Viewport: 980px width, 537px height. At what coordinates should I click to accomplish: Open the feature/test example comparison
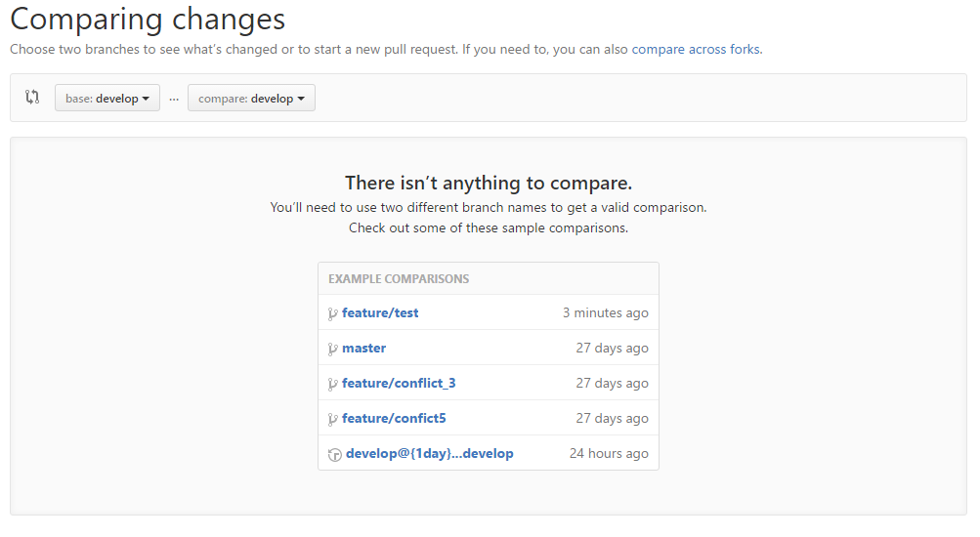pos(380,313)
